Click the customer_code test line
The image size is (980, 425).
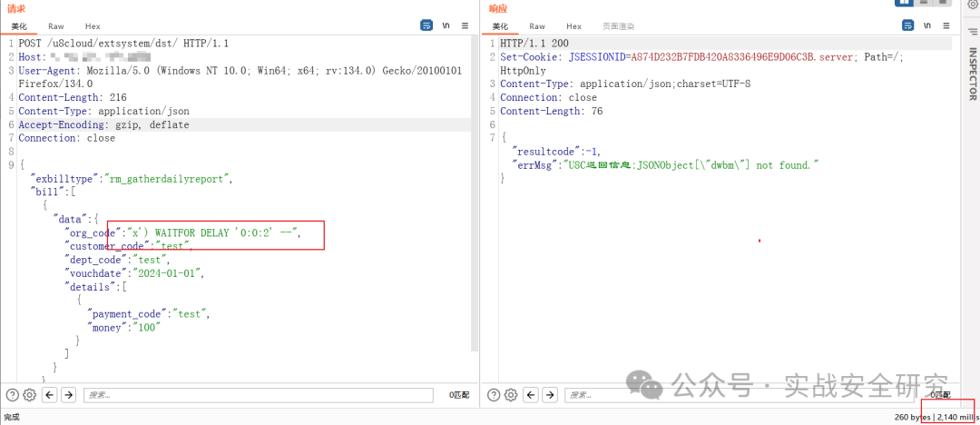(128, 247)
